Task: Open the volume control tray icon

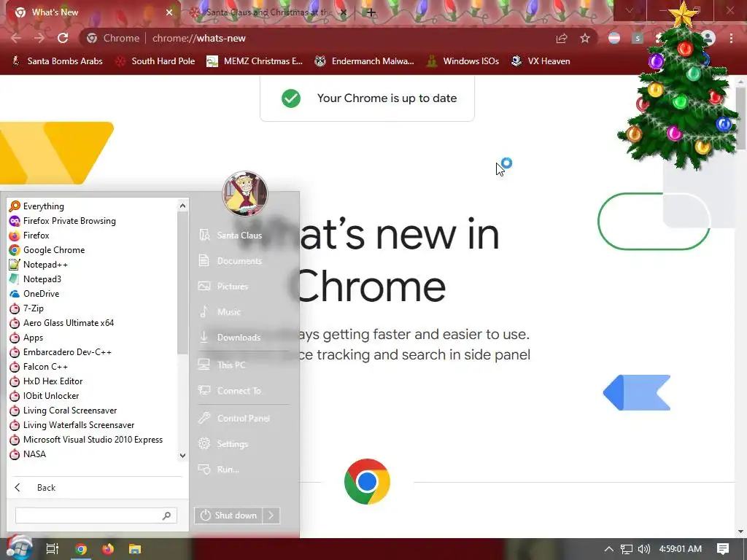Action: tap(644, 549)
